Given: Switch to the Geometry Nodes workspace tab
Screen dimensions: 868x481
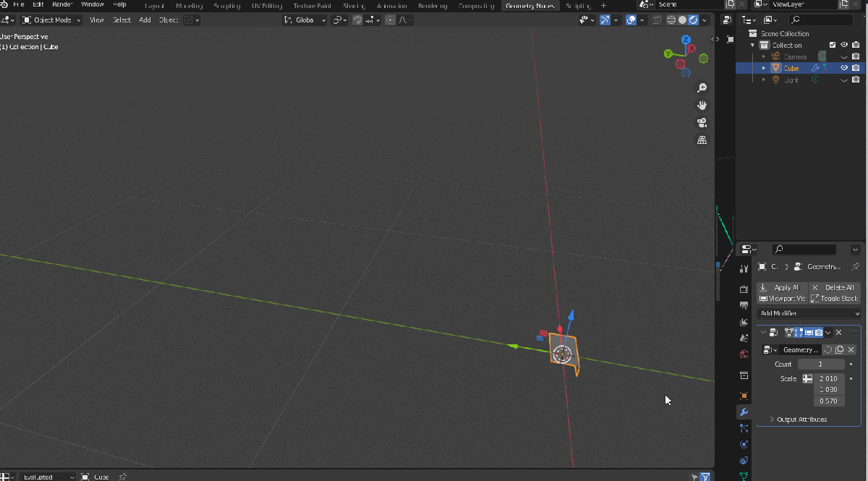Looking at the screenshot, I should [x=529, y=5].
